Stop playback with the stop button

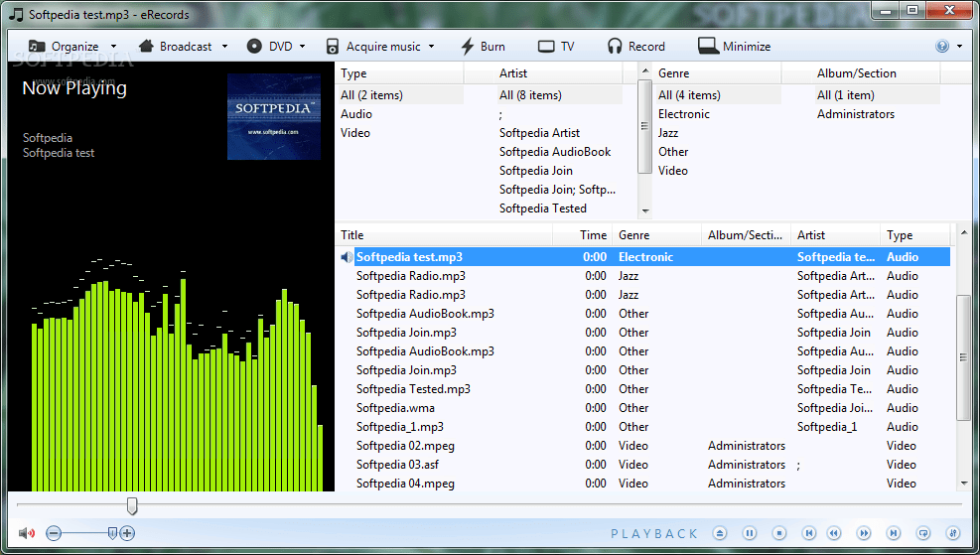pos(778,533)
